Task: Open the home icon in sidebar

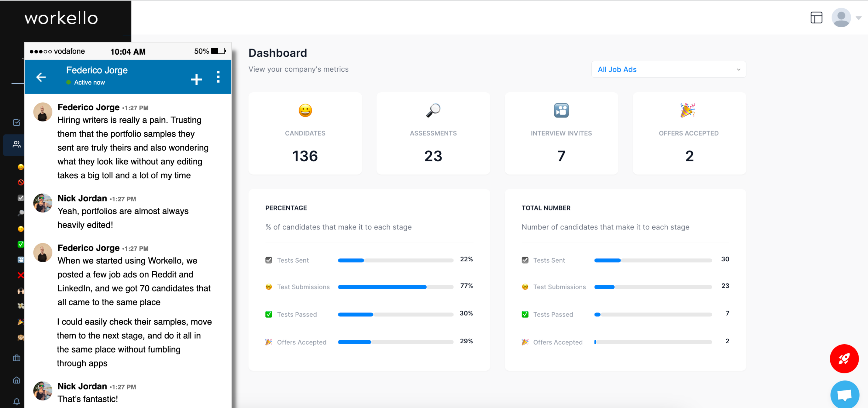Action: (x=16, y=380)
